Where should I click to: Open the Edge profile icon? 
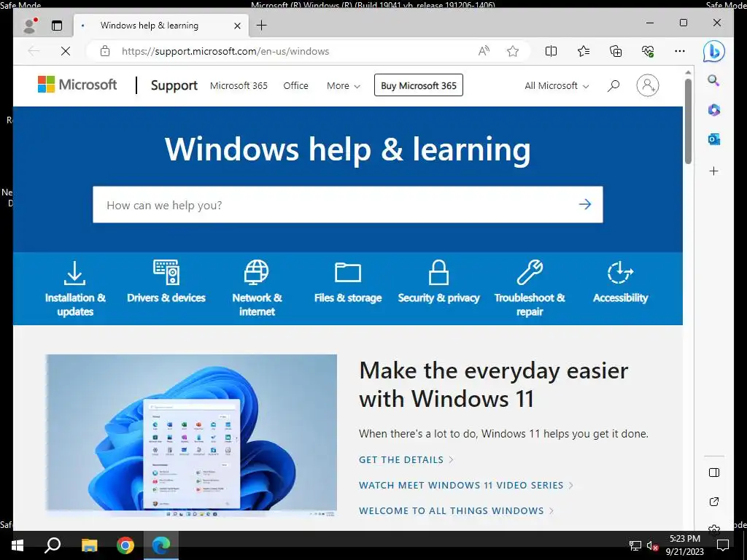[31, 26]
